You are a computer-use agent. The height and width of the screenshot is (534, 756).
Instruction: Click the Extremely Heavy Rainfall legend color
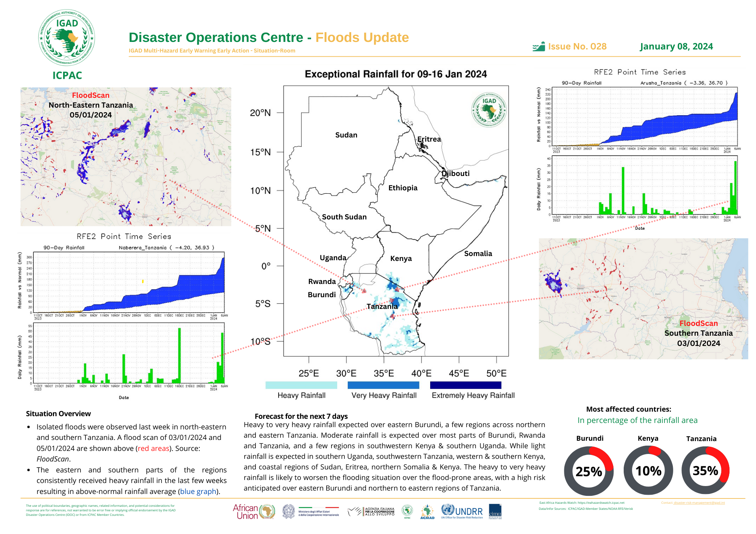click(x=465, y=385)
